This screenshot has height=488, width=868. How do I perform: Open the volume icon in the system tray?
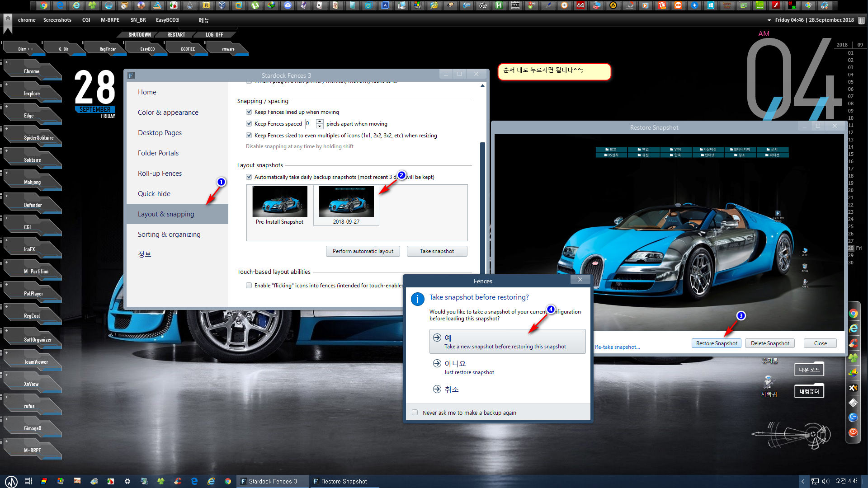tap(826, 481)
